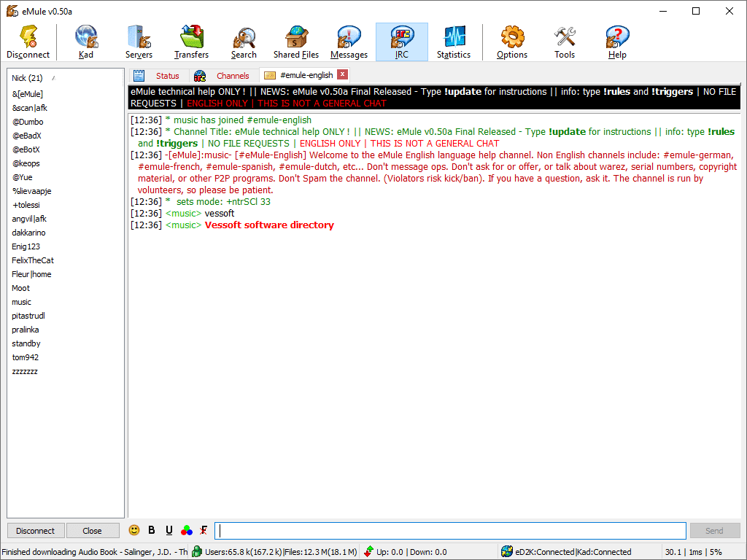Screen dimensions: 747x560
Task: Click the '30.1 | 1ms | 5%' status text
Action: point(694,552)
